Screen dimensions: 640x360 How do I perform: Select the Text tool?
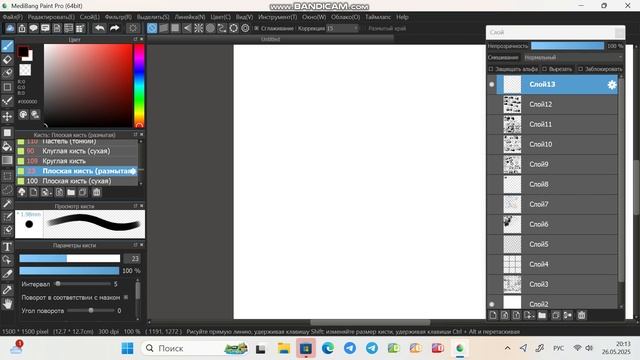[7, 247]
